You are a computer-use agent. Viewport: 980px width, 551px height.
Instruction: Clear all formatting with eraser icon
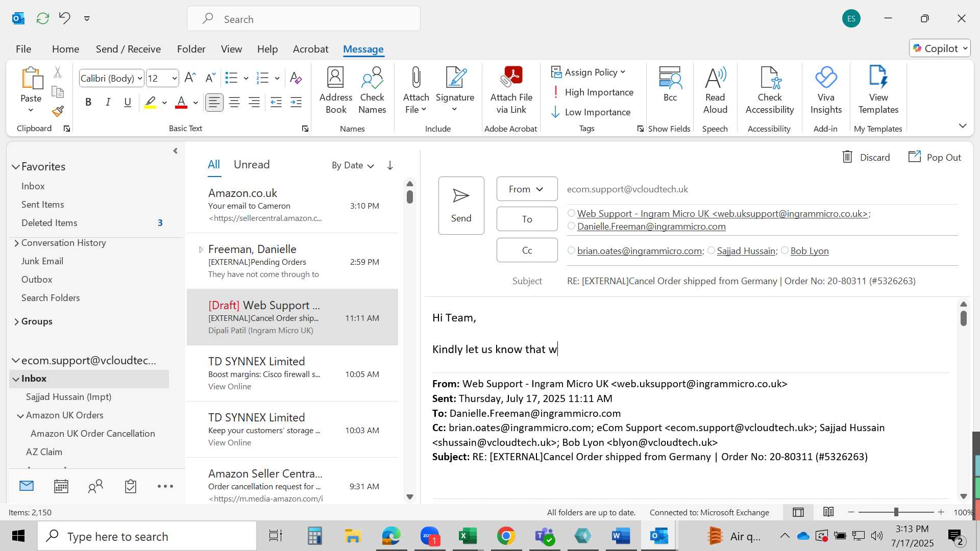point(296,78)
